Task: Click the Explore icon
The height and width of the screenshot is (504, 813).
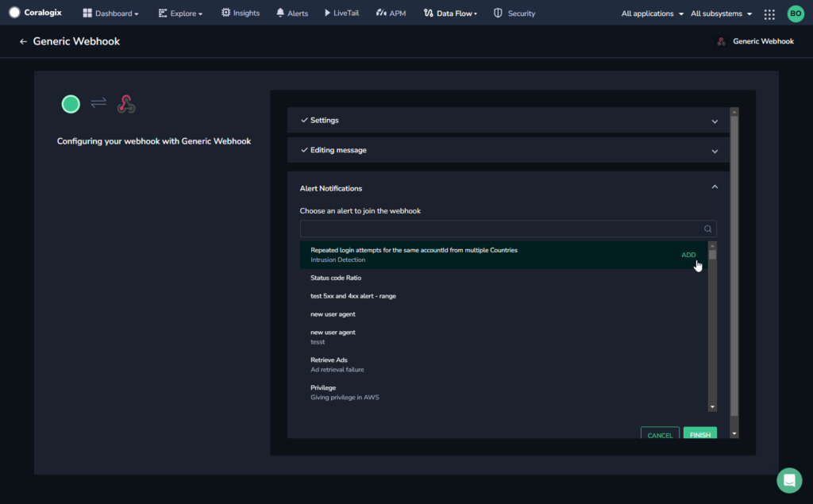Action: click(x=162, y=13)
